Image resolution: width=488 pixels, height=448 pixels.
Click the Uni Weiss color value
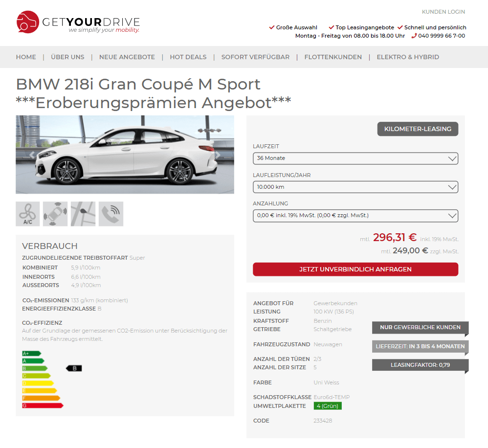326,382
